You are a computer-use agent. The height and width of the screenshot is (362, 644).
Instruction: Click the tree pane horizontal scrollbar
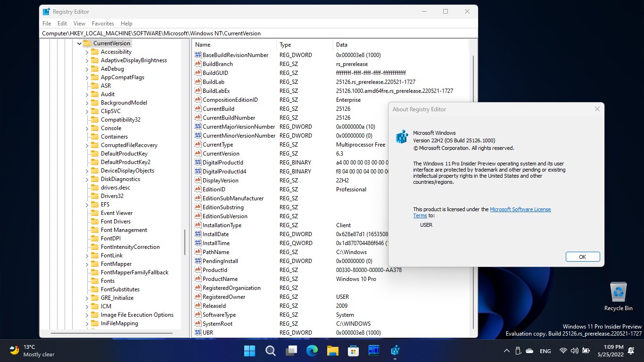click(111, 333)
